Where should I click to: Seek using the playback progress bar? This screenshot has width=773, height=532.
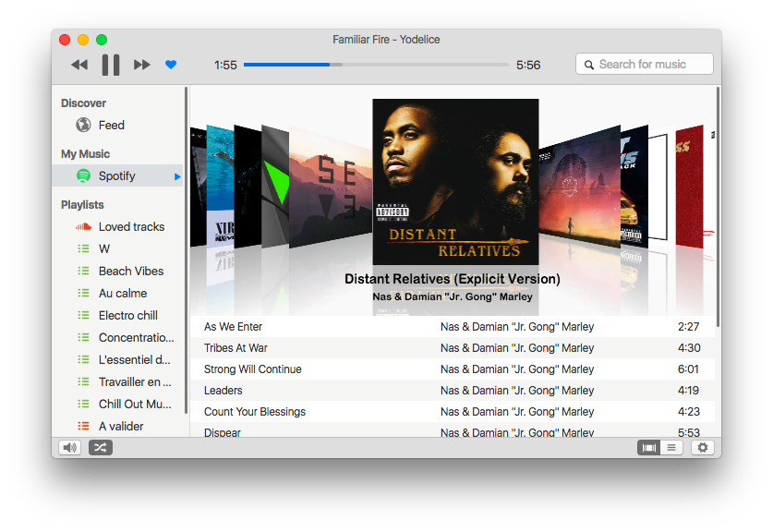(376, 65)
